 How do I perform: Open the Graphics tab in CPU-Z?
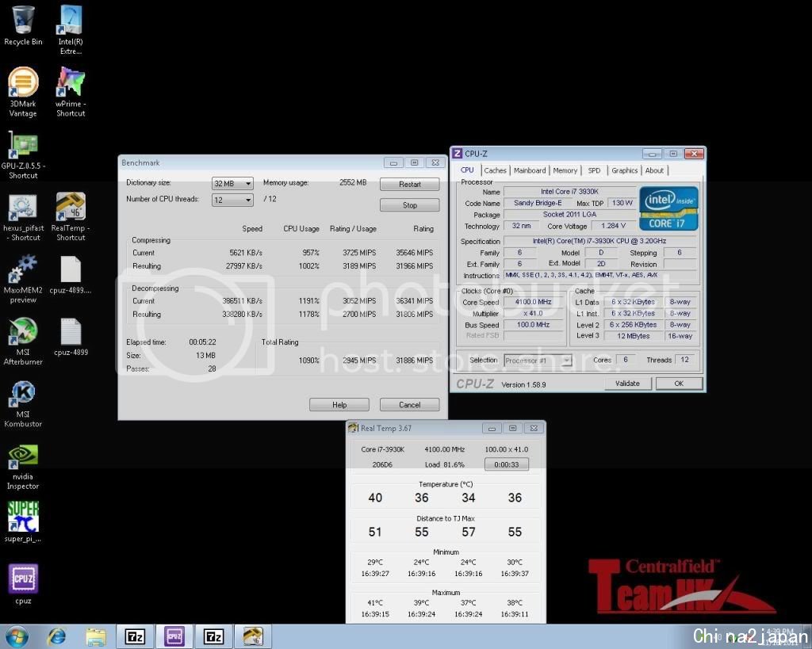625,170
